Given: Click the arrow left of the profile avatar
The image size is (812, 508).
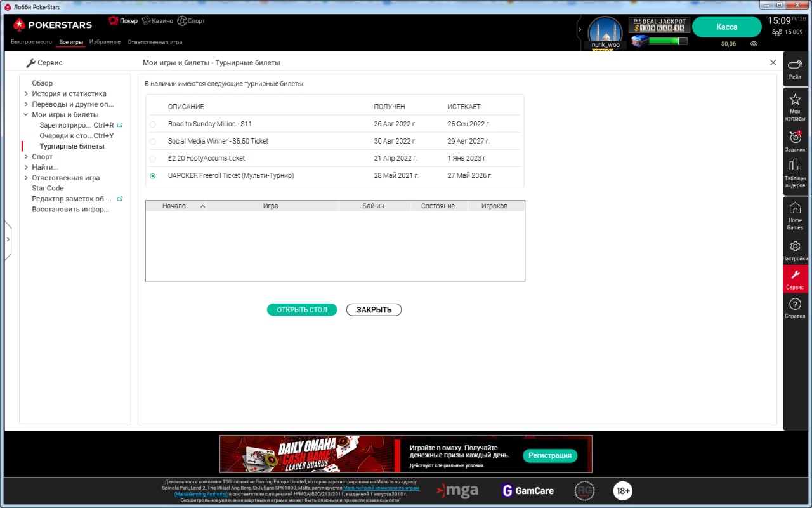Looking at the screenshot, I should pyautogui.click(x=580, y=30).
